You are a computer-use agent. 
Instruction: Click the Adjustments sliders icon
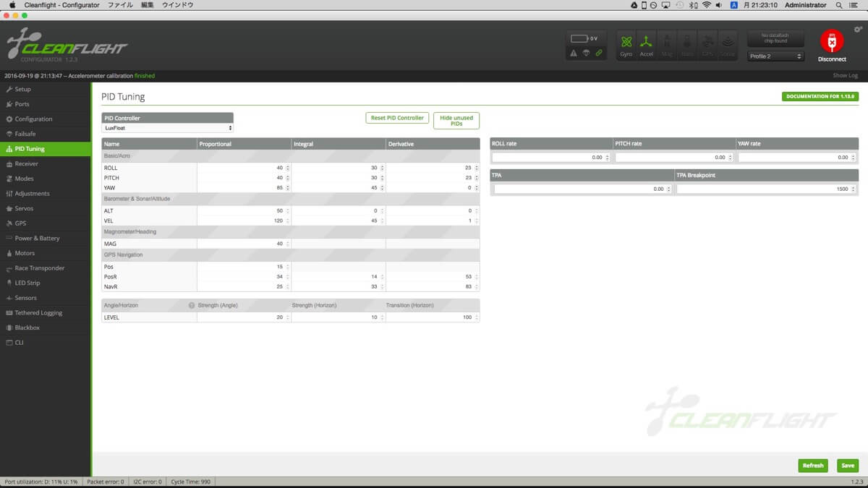point(9,194)
